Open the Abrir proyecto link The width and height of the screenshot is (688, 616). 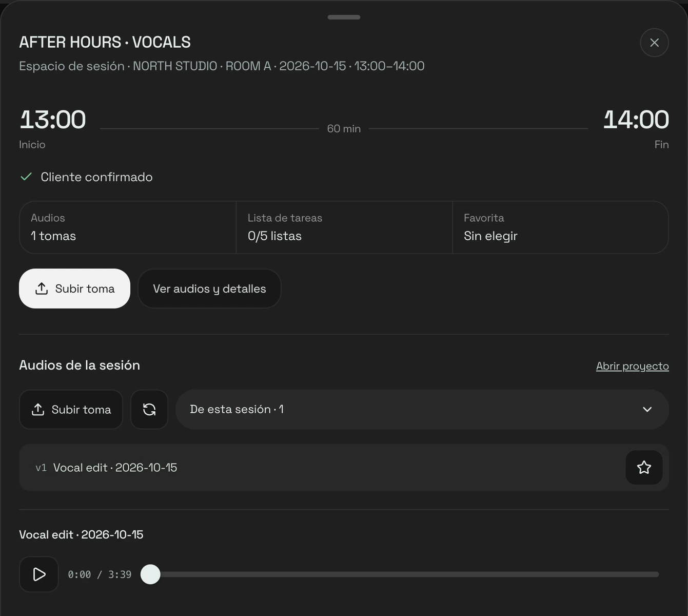pos(632,366)
